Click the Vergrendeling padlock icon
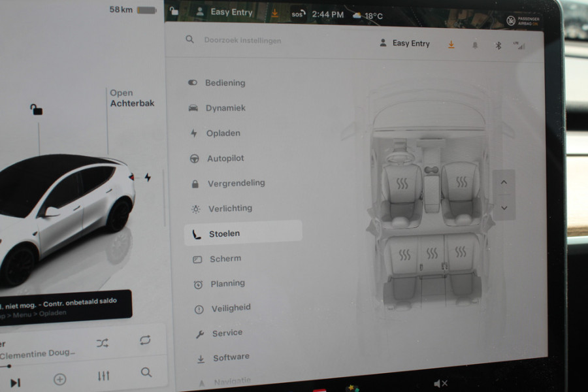This screenshot has width=588, height=392. (193, 184)
